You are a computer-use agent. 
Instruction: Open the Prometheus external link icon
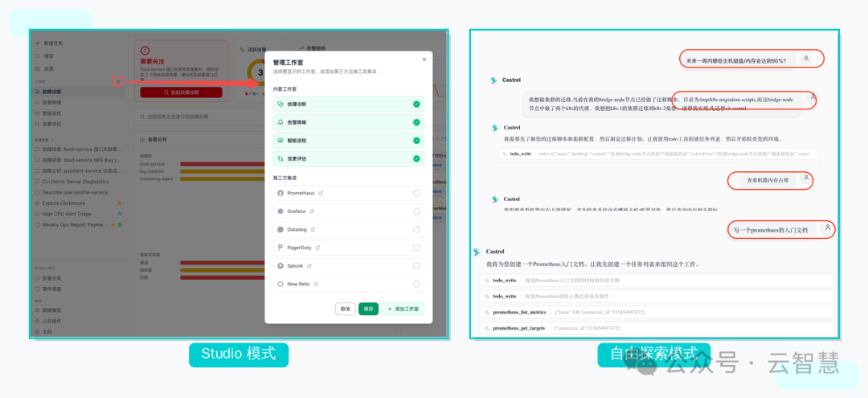pyautogui.click(x=321, y=193)
